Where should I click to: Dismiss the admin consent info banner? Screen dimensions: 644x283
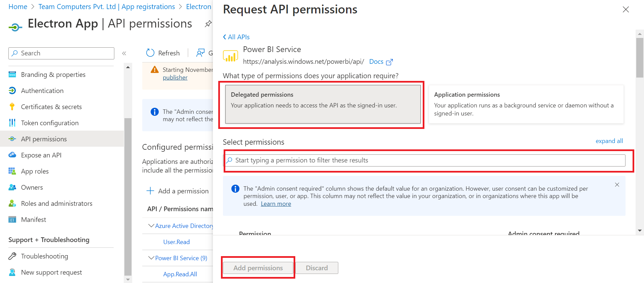[617, 185]
